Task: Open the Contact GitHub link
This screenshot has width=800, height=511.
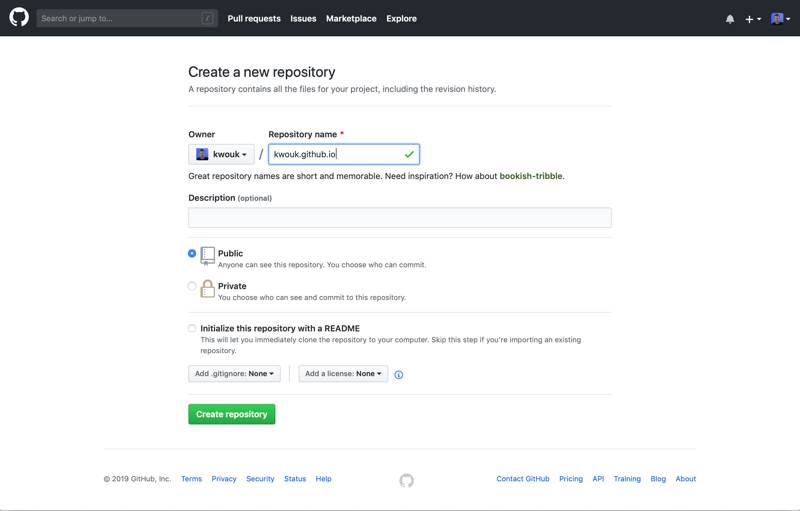Action: tap(523, 479)
